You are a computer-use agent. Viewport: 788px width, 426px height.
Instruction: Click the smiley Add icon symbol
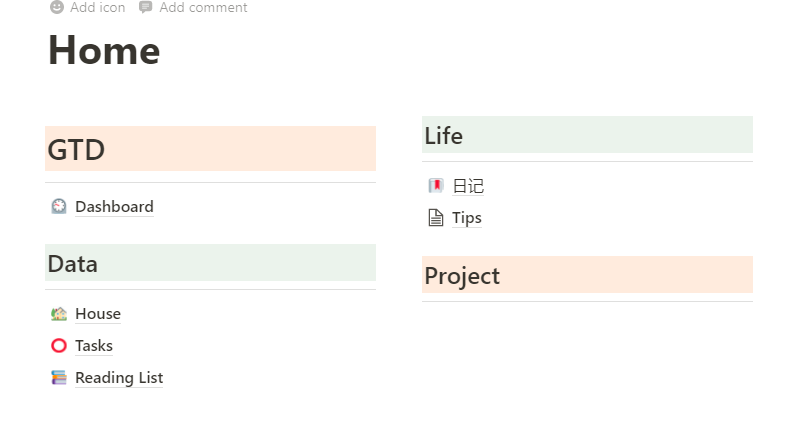[x=57, y=7]
